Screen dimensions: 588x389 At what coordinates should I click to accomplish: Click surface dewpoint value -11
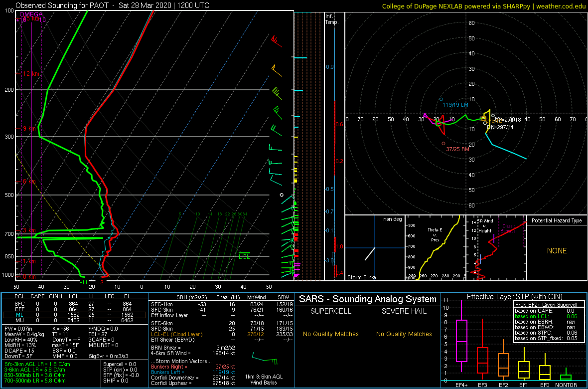(84, 282)
